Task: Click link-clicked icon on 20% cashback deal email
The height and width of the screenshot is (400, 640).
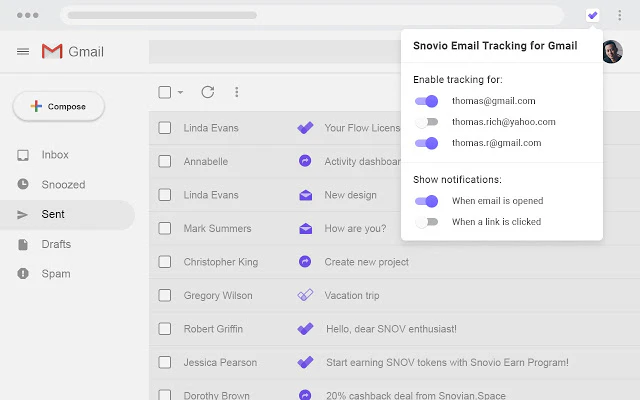Action: [305, 395]
